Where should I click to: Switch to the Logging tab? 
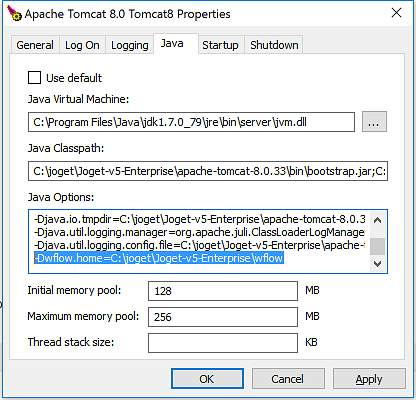130,45
